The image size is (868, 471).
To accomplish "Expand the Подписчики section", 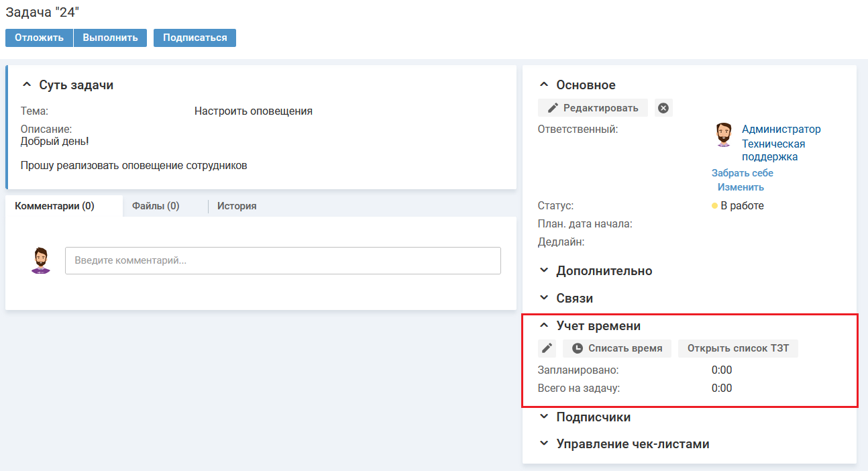I will click(544, 417).
